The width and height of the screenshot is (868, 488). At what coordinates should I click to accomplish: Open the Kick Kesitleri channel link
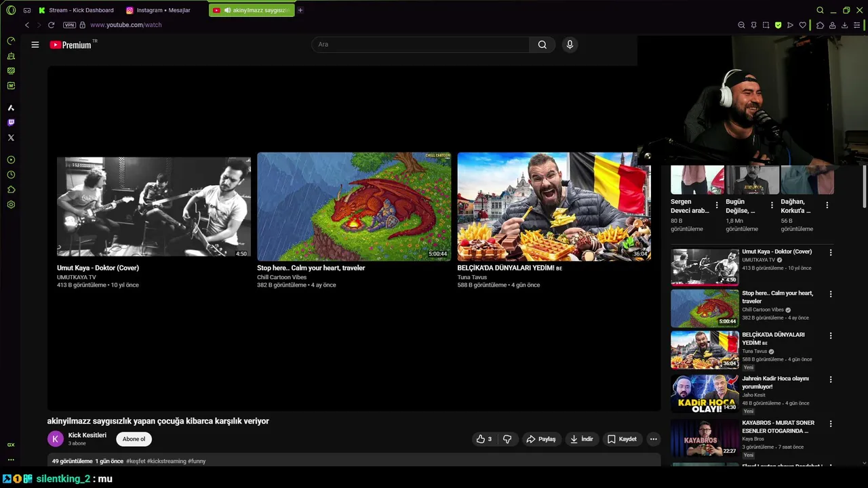[x=87, y=435]
